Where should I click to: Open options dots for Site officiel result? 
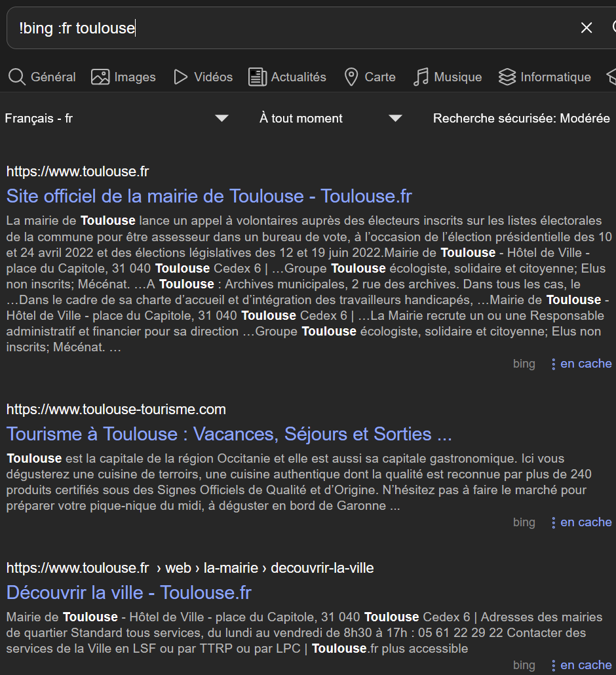pyautogui.click(x=554, y=364)
